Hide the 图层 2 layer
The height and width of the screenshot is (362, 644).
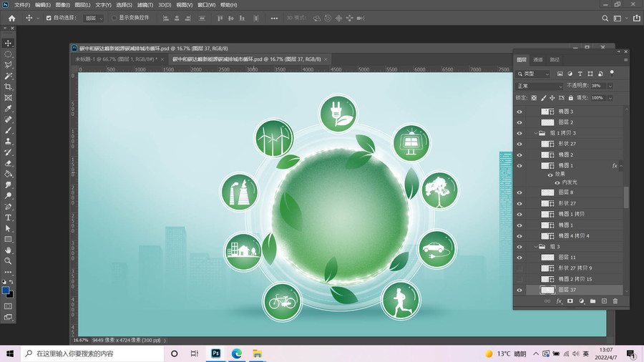pos(519,122)
